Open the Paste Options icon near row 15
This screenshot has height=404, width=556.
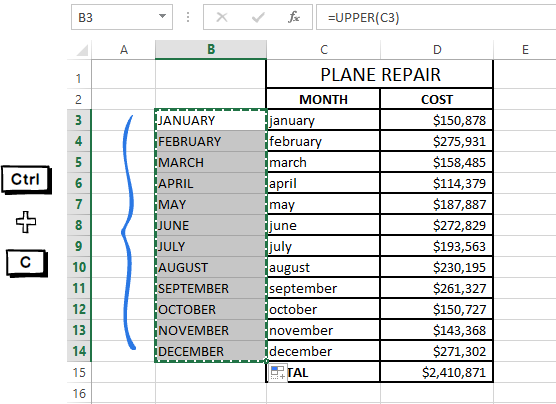[277, 372]
